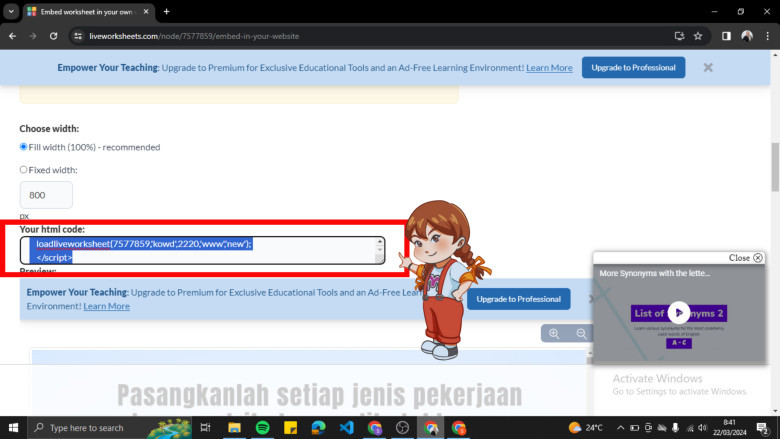This screenshot has height=439, width=780.
Task: Click Learn More in preview banner
Action: point(106,306)
